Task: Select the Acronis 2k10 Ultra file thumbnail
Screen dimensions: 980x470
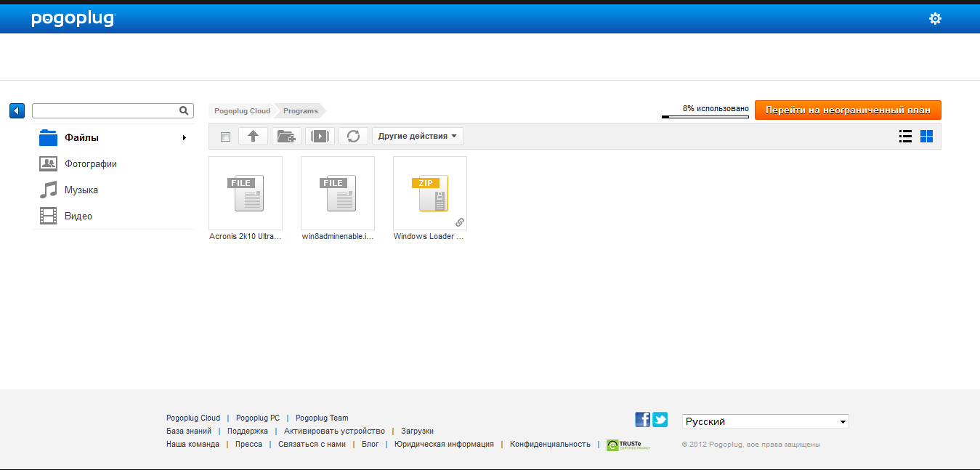Action: [x=246, y=193]
